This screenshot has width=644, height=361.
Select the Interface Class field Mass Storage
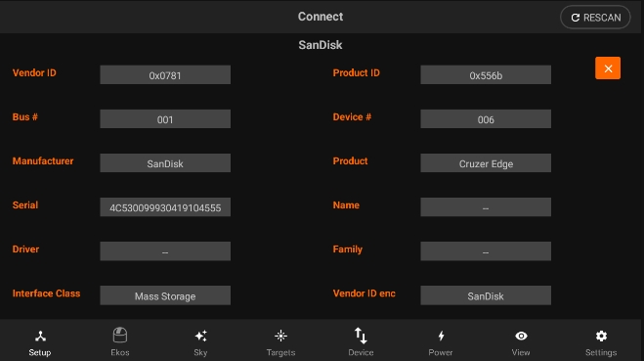pos(165,295)
